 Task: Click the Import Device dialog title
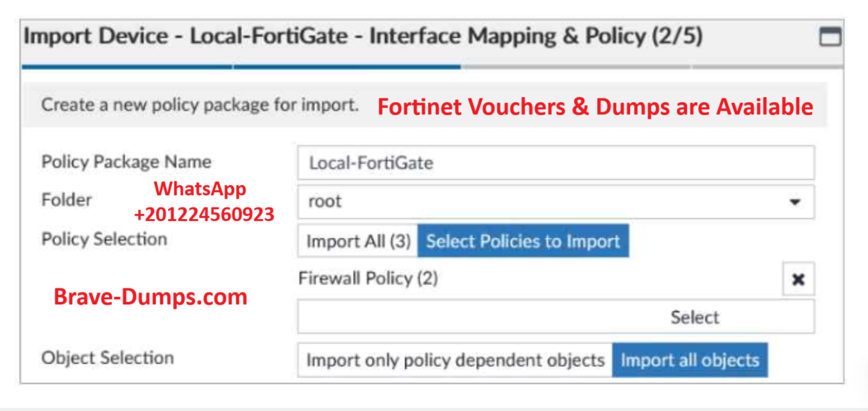point(362,37)
